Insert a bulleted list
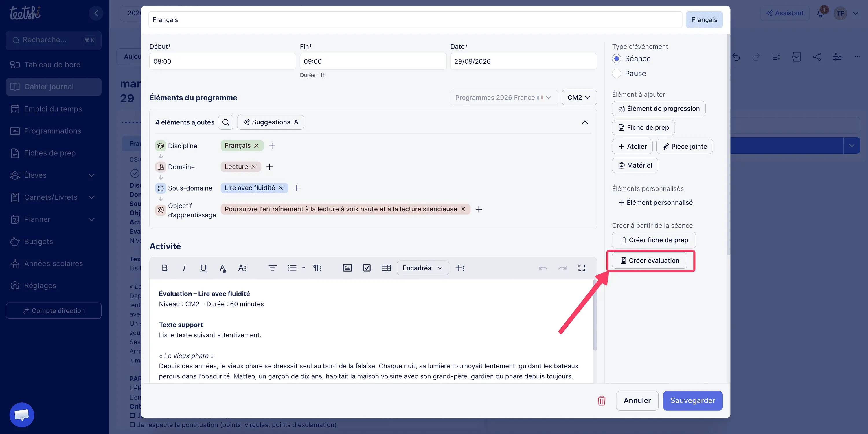Screen dimensions: 868x434 (x=292, y=268)
